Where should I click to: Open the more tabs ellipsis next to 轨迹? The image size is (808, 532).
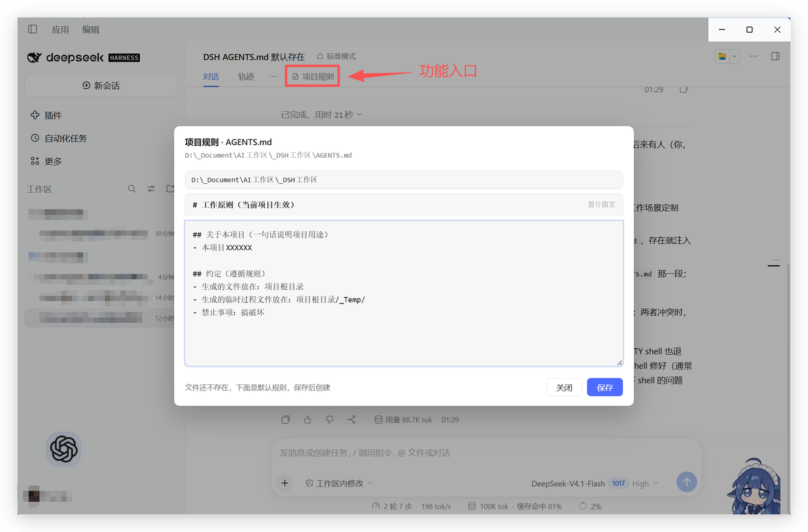(273, 77)
